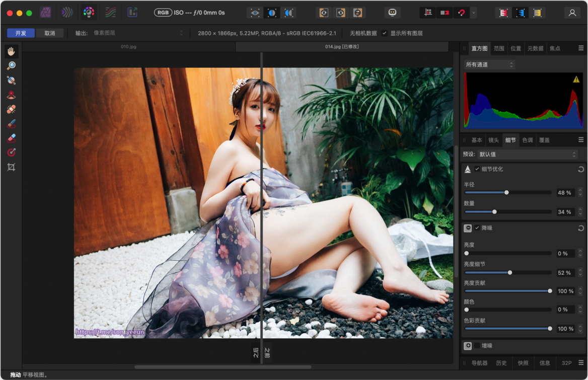588x380 pixels.
Task: Toggle the red magnet Snapping icon
Action: [461, 13]
